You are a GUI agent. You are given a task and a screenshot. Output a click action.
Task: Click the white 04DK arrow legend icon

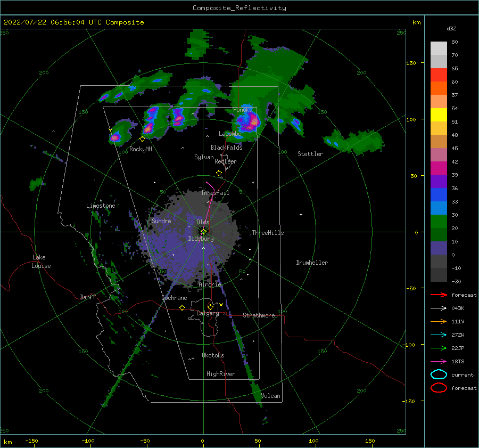pos(439,308)
